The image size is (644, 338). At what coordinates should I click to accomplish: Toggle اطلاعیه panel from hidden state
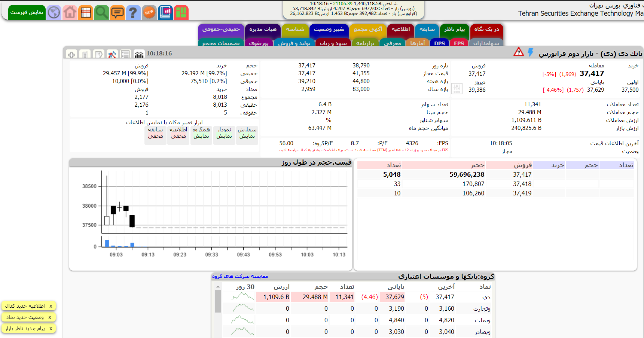(178, 133)
